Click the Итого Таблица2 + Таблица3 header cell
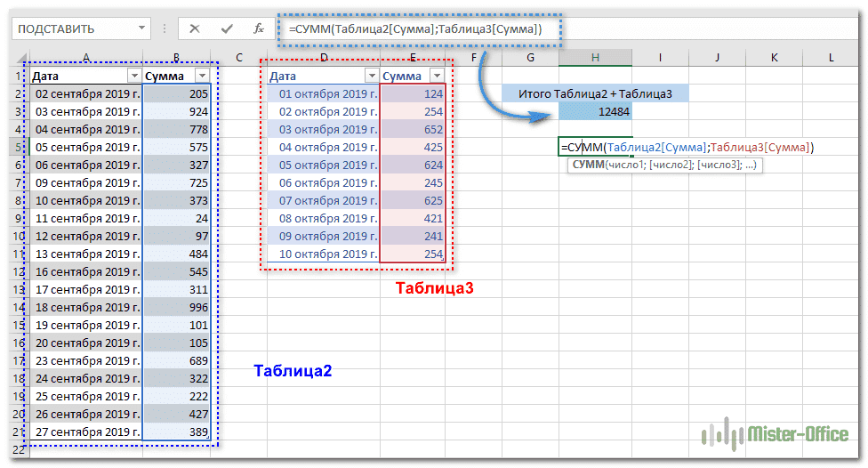868x468 pixels. point(595,93)
